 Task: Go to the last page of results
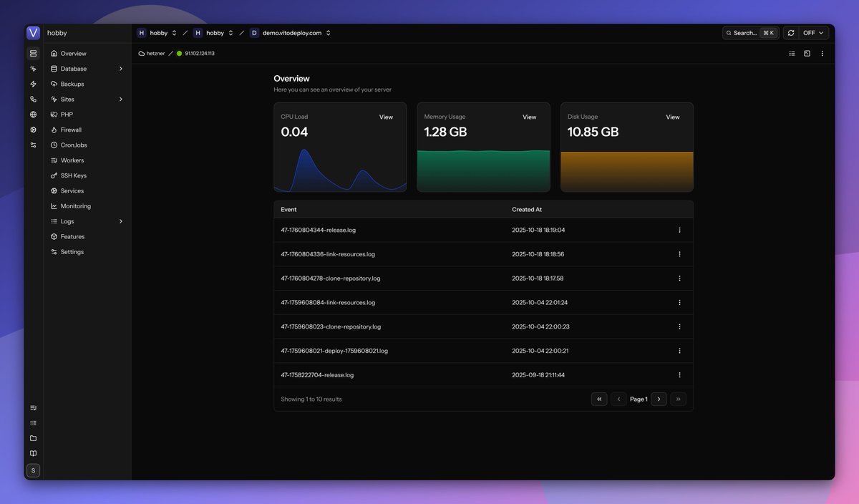[x=679, y=399]
